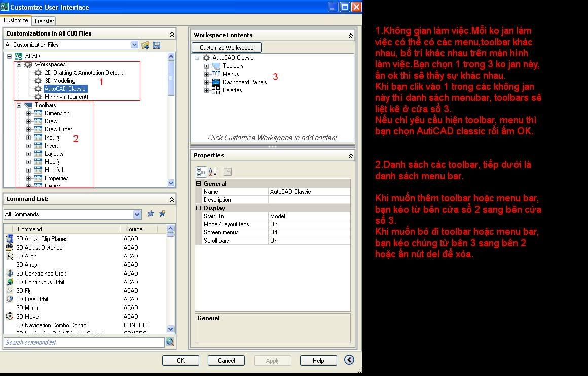588x376 pixels.
Task: Click the OK button
Action: (x=181, y=361)
